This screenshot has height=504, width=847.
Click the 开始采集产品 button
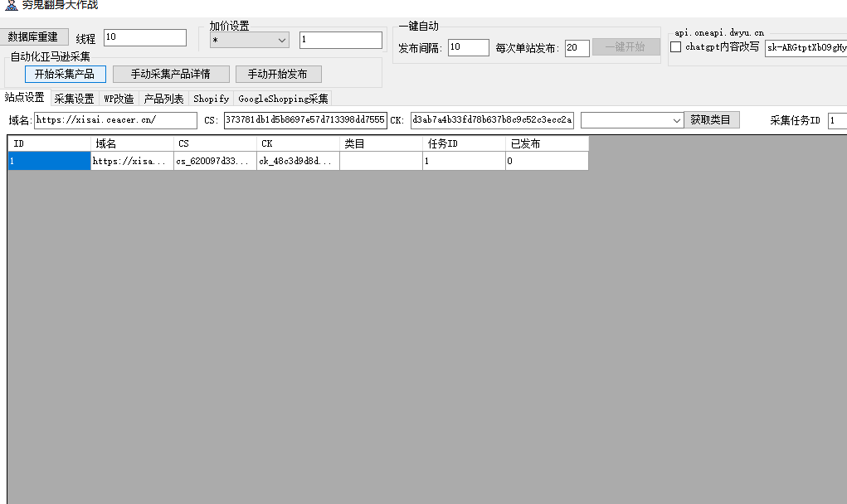65,74
